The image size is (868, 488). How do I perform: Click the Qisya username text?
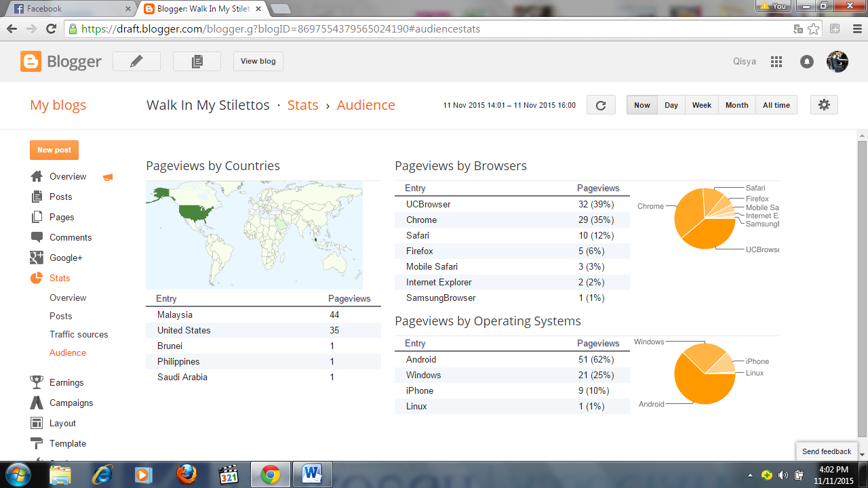(x=745, y=62)
